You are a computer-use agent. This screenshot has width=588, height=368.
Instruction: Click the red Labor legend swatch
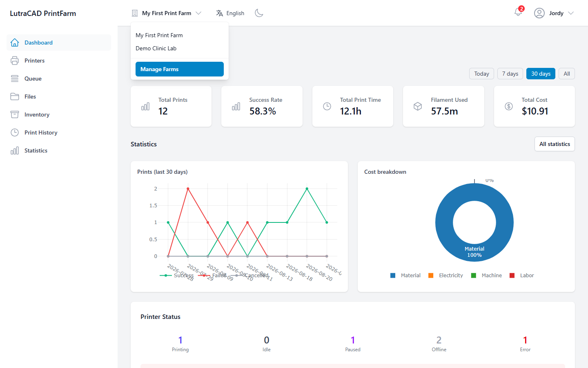tap(512, 276)
